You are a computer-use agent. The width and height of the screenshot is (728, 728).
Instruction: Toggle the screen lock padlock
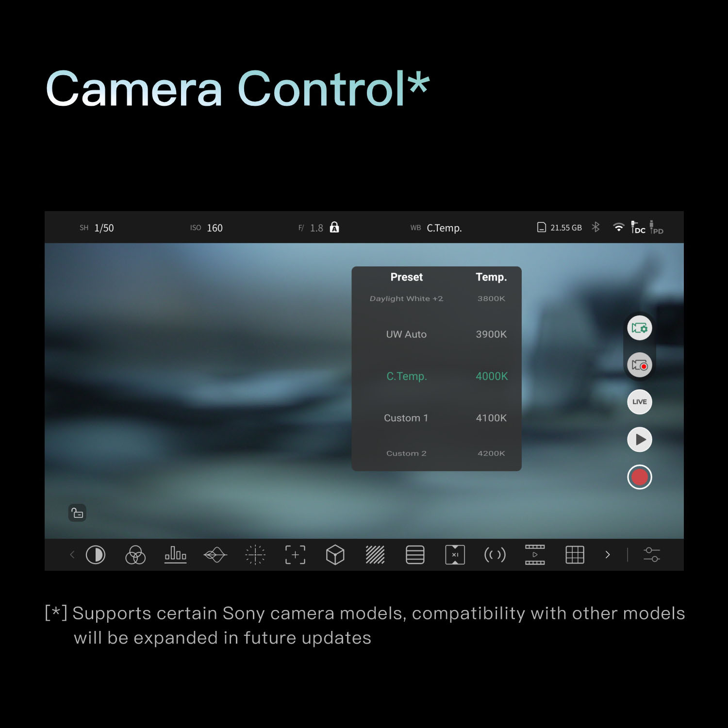[x=78, y=513]
